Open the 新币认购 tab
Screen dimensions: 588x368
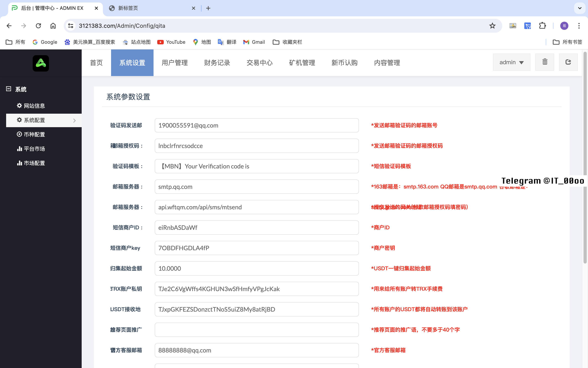tap(345, 63)
